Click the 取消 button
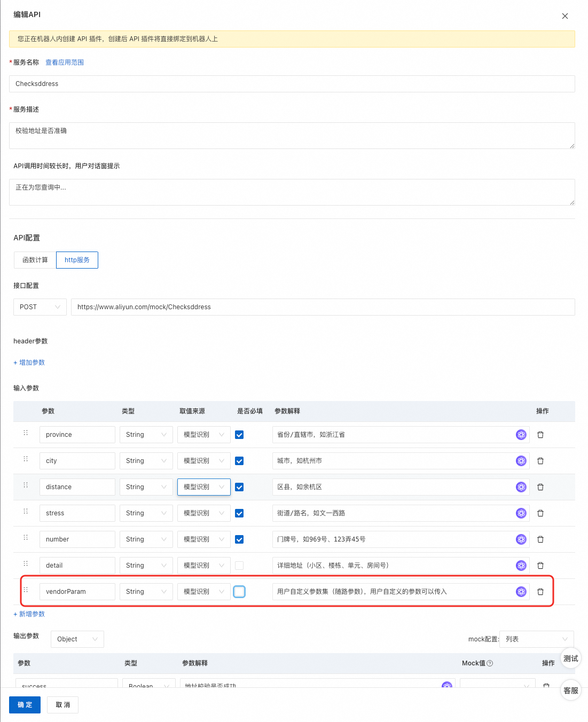 (62, 705)
